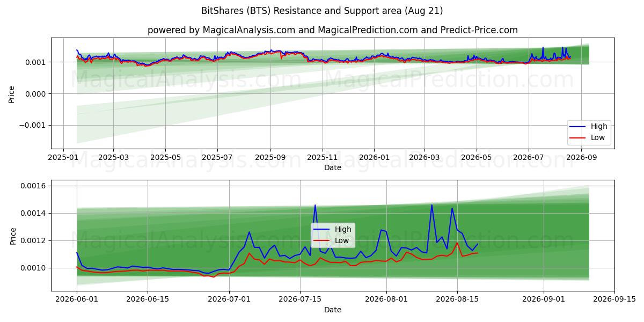The width and height of the screenshot is (644, 322).
Task: Click the 'Date' axis label under the bottom chart
Action: coord(333,310)
